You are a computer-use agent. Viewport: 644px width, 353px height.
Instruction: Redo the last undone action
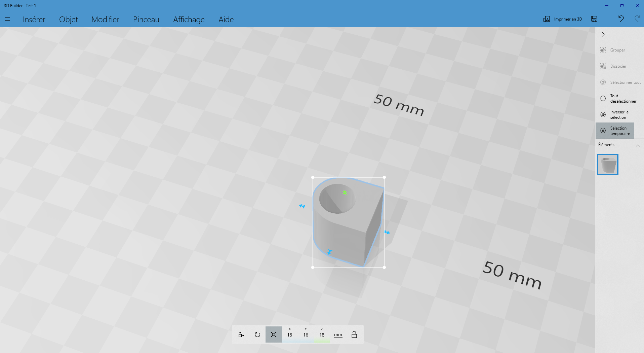pyautogui.click(x=637, y=19)
